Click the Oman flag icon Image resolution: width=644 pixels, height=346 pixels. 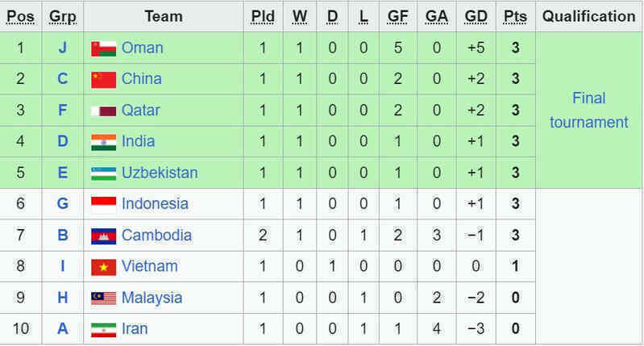coord(103,48)
